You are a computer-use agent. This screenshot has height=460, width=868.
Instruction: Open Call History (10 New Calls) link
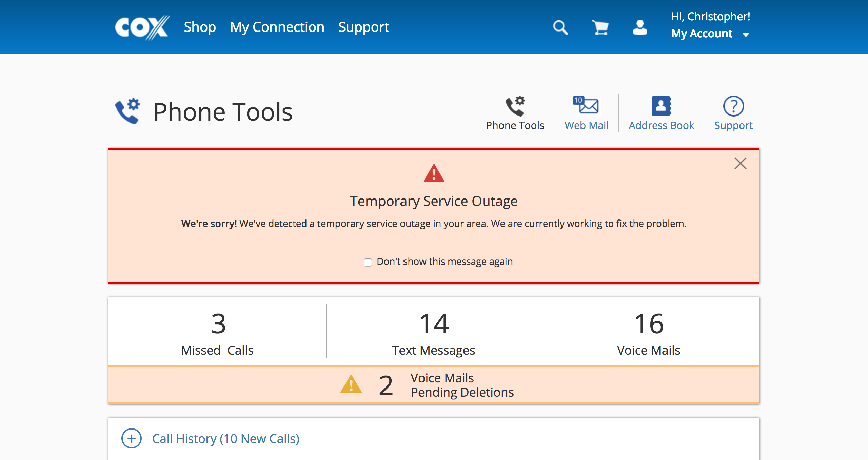[x=226, y=439]
